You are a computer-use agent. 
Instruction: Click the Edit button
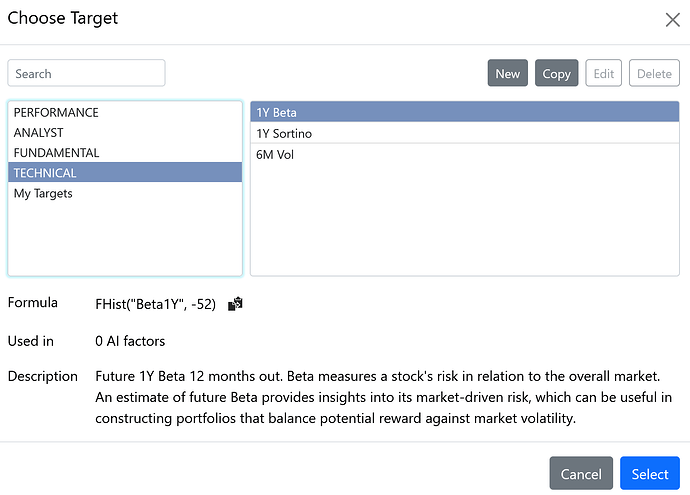[x=603, y=73]
